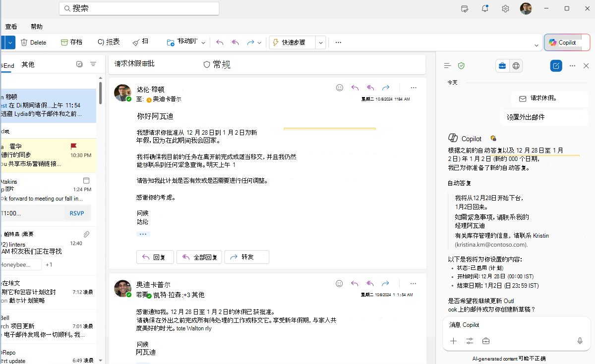Viewport: 595px width, 364px height.
Task: Open the My Day calendar note icon
Action: click(x=465, y=8)
